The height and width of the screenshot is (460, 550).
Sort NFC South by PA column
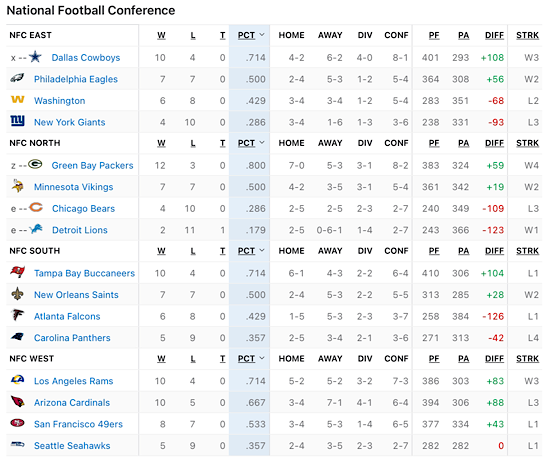coord(464,251)
